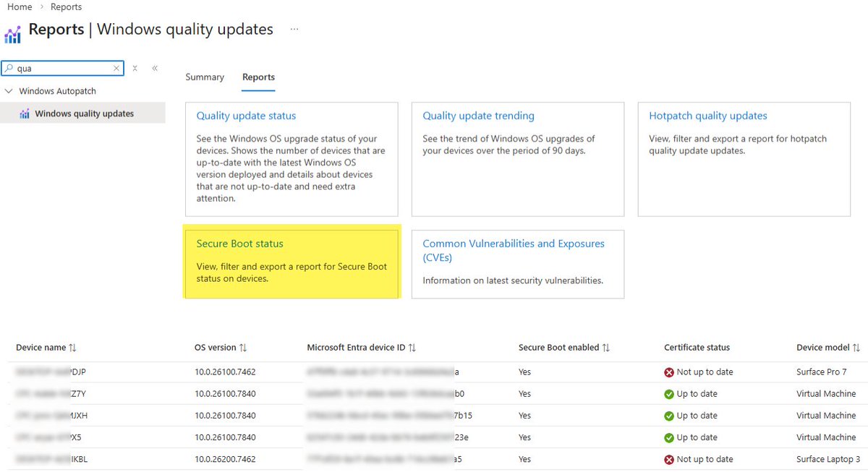Click OS version 10.0.26200.7462
Image resolution: width=868 pixels, height=472 pixels.
(x=225, y=459)
